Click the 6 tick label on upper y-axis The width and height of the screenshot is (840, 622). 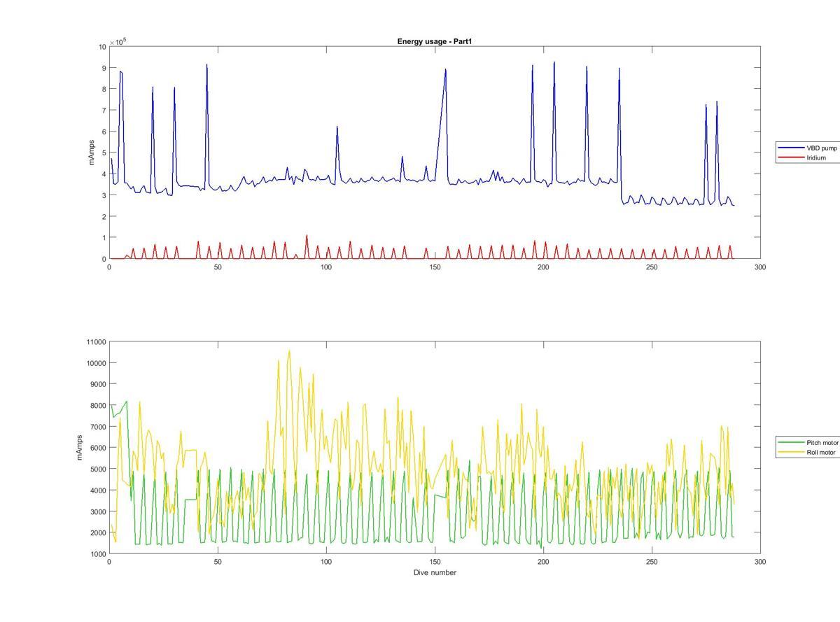point(104,132)
